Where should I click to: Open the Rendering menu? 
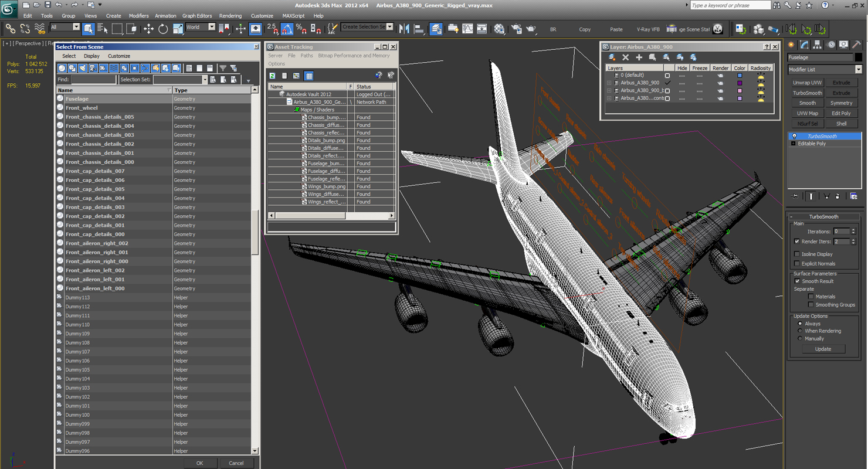point(230,16)
